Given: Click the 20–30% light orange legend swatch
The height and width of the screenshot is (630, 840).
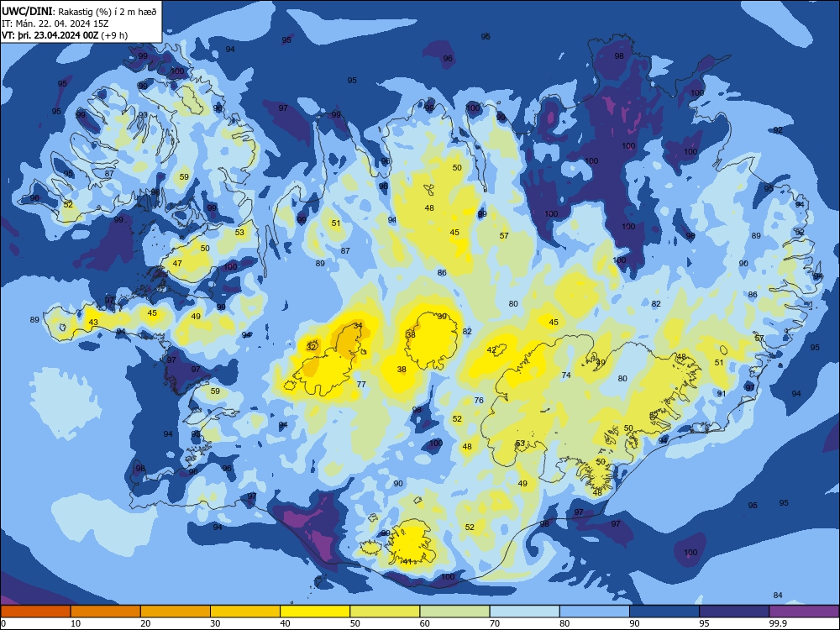Looking at the screenshot, I should 176,612.
